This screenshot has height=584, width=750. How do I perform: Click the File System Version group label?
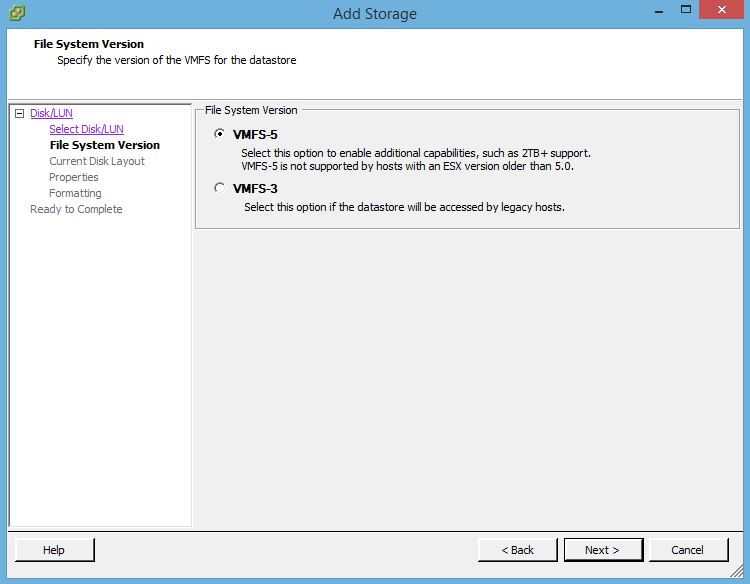pyautogui.click(x=251, y=110)
